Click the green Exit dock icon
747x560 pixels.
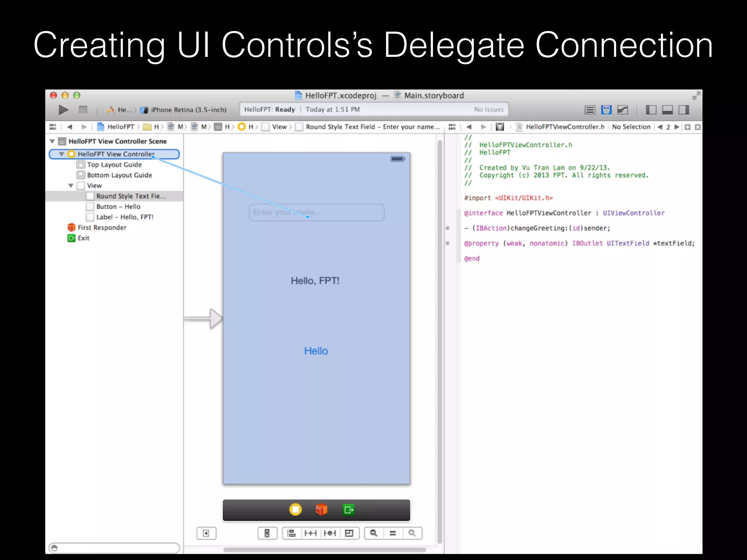click(x=348, y=509)
